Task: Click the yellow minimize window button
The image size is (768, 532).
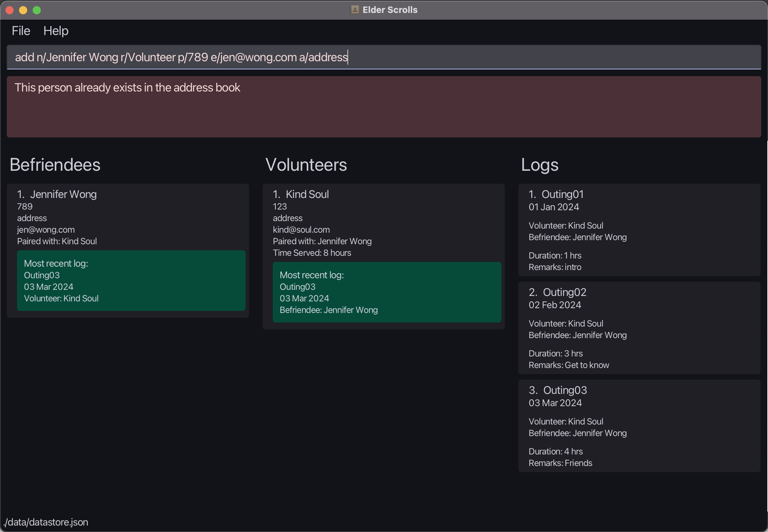Action: pos(23,10)
